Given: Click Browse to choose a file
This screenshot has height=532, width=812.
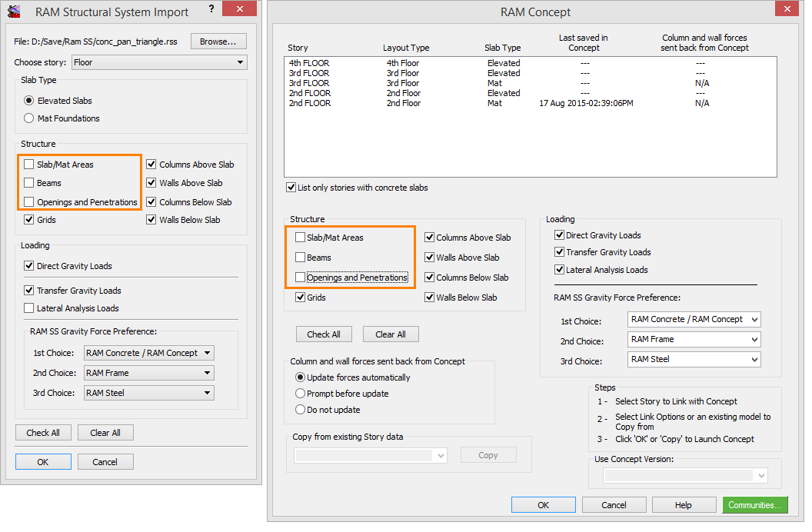Looking at the screenshot, I should click(218, 42).
